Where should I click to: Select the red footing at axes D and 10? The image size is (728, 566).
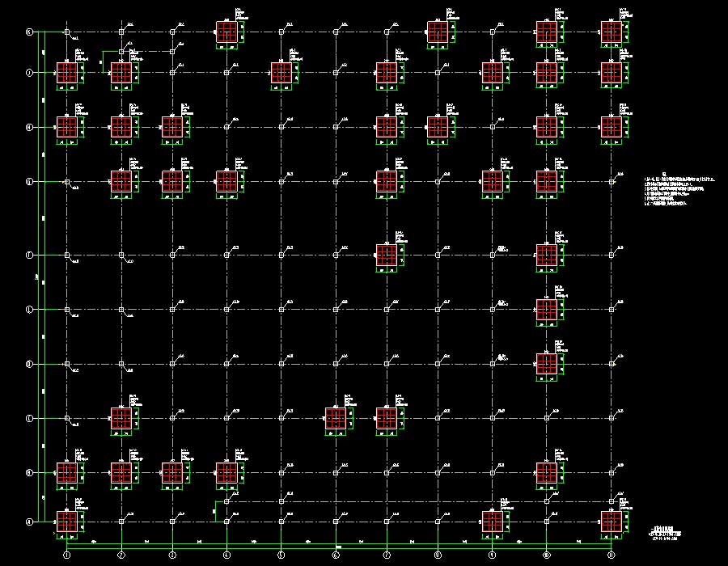click(x=547, y=364)
